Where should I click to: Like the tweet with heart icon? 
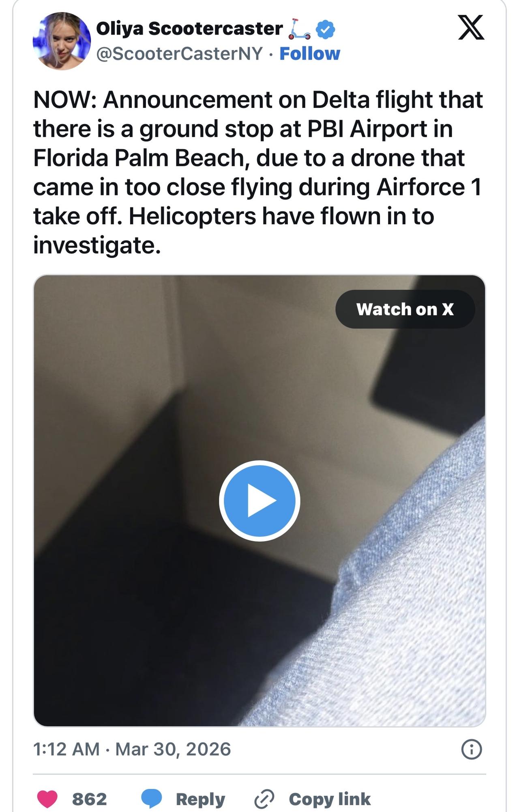[47, 799]
